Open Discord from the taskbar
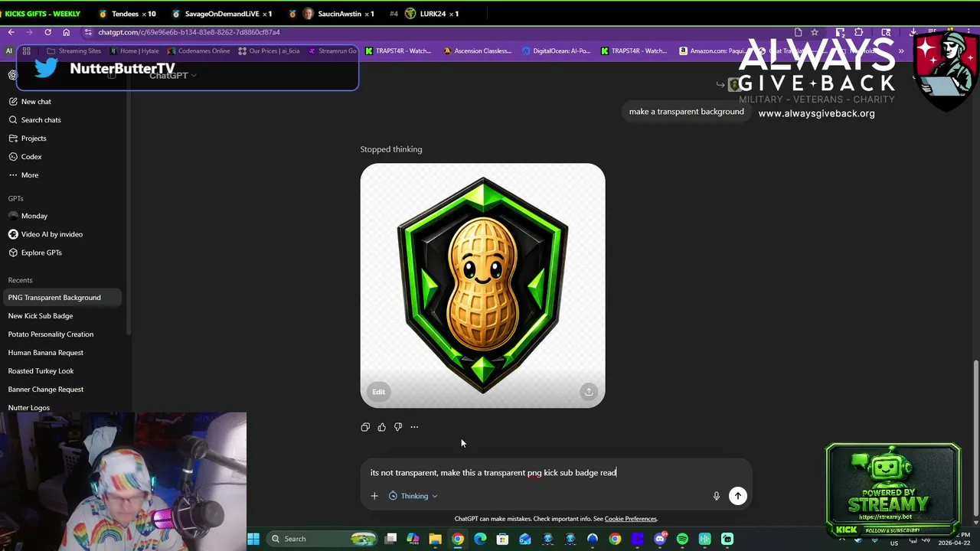The width and height of the screenshot is (980, 551). tap(660, 539)
